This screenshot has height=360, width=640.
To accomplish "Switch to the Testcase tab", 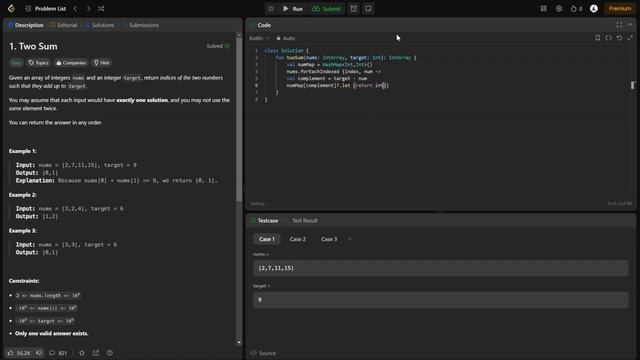I will (x=264, y=220).
